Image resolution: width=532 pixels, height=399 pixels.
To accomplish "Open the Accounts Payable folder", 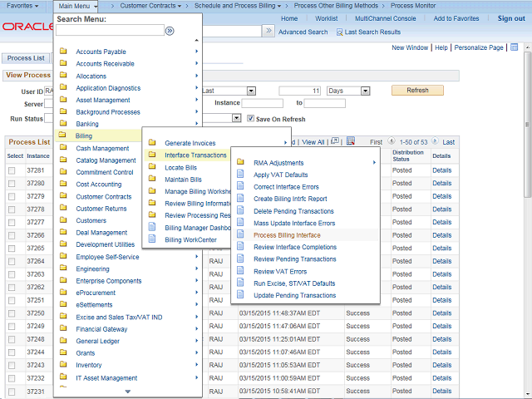I will [x=101, y=52].
